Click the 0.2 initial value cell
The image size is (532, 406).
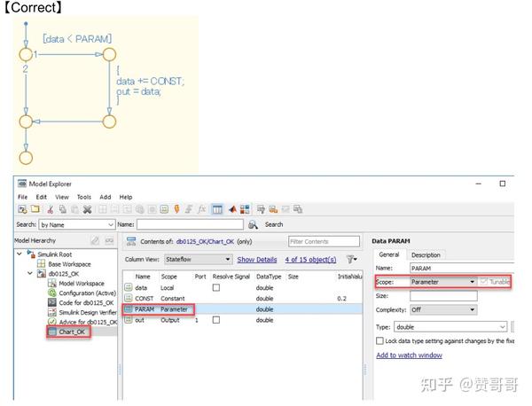(x=342, y=298)
